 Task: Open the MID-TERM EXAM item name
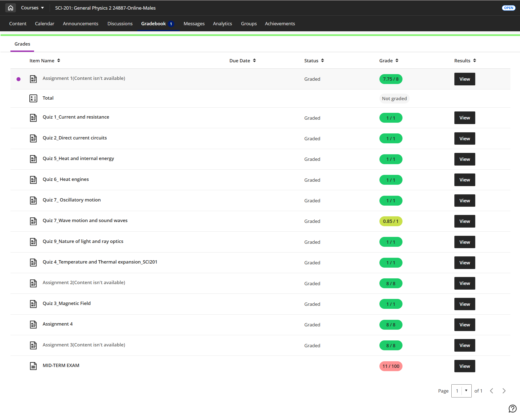click(61, 365)
